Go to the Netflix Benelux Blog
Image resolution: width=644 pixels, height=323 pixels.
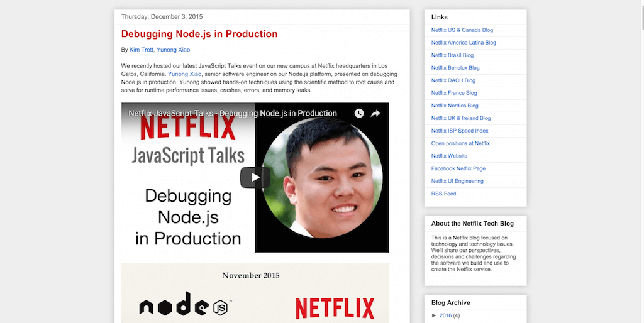pos(455,68)
